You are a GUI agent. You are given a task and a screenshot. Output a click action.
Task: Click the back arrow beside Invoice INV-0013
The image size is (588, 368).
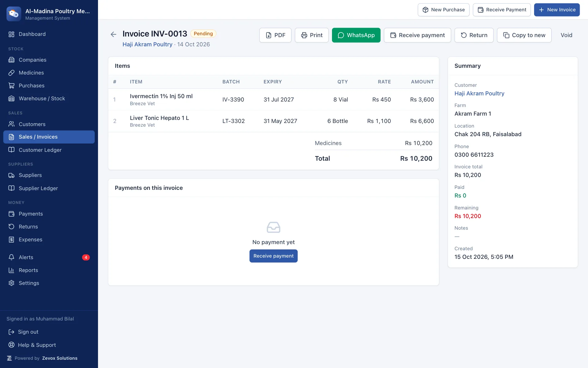coord(113,34)
